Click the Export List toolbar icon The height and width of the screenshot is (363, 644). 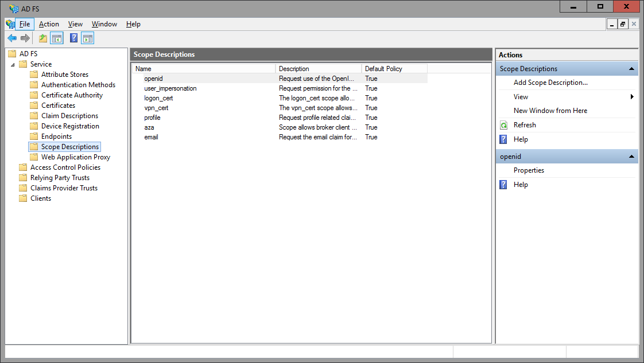(42, 38)
